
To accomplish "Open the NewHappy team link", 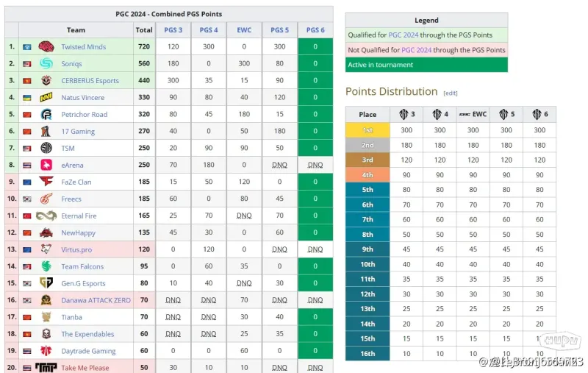I will click(x=79, y=232).
